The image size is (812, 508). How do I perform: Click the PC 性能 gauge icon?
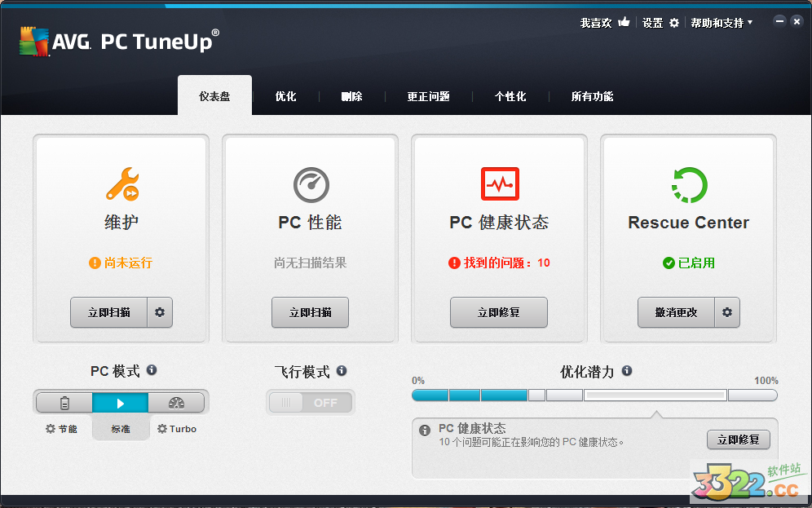tap(311, 185)
